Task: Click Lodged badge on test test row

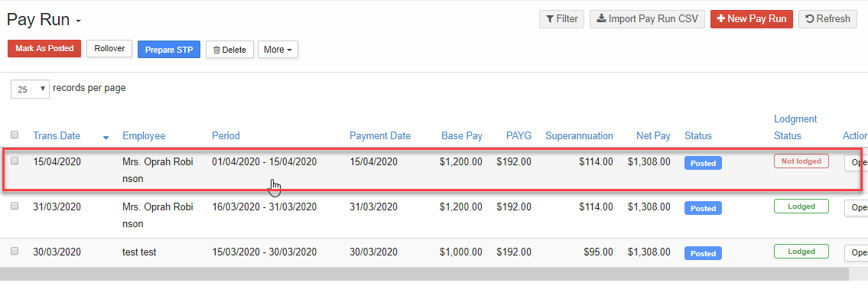Action: [801, 251]
